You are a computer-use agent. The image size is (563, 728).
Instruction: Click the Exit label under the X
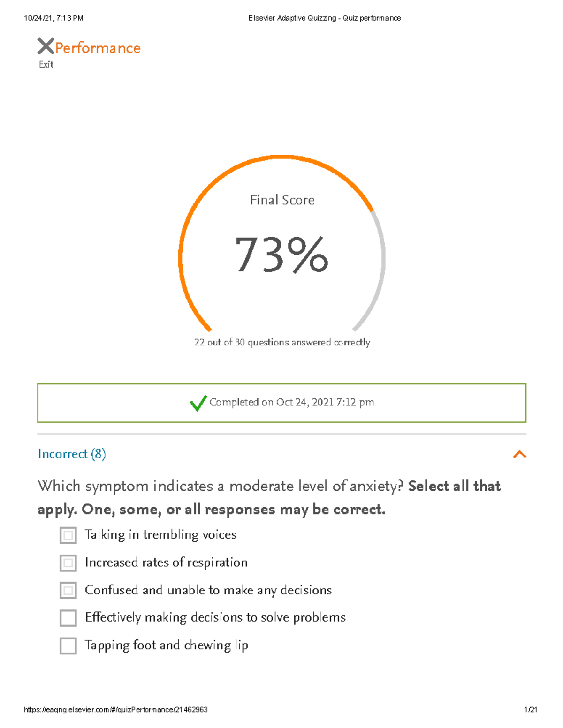click(46, 65)
